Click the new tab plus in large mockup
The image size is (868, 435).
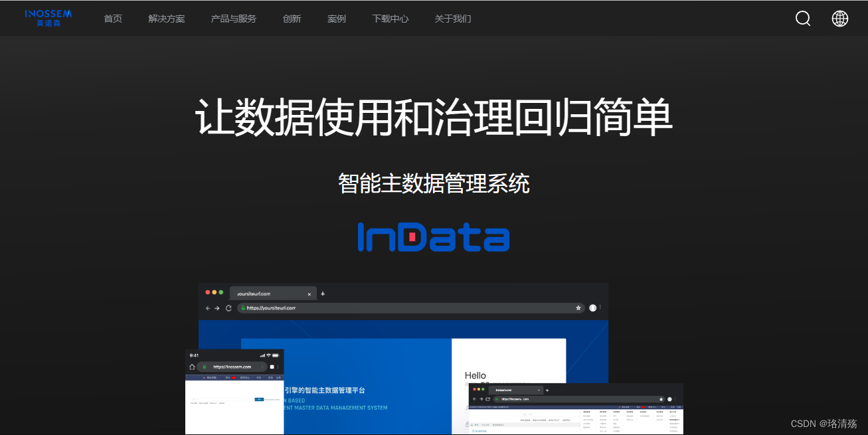click(323, 294)
